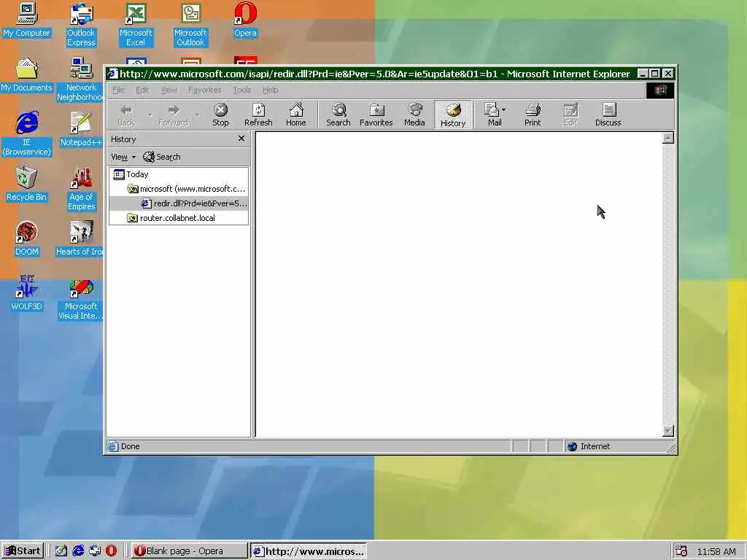This screenshot has width=747, height=560.
Task: Launch Internet Explorer from Quick Launch
Action: pyautogui.click(x=78, y=551)
